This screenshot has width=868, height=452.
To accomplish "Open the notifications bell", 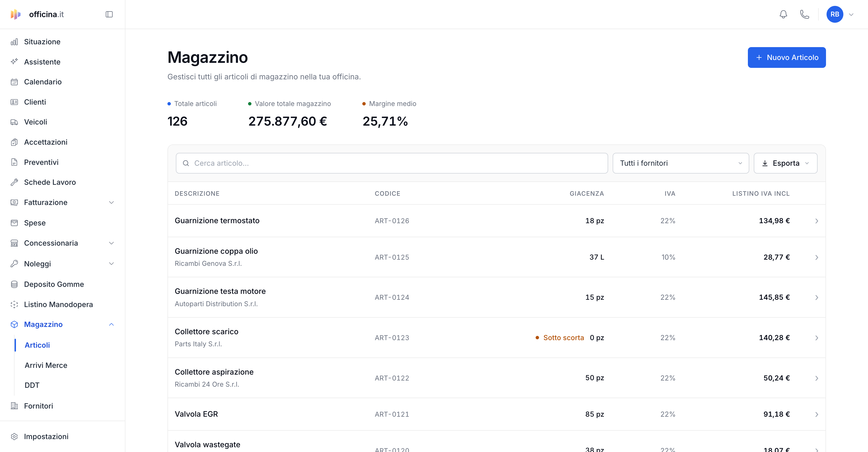I will click(783, 14).
